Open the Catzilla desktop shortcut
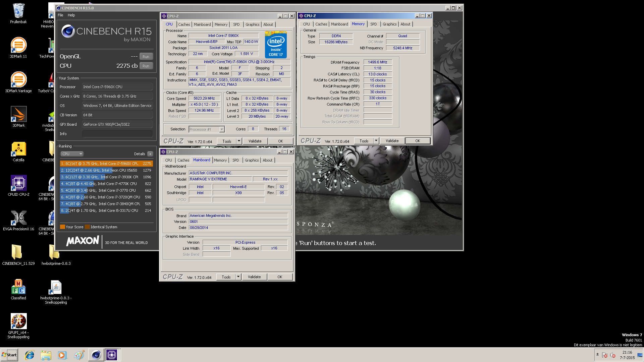 click(x=18, y=151)
